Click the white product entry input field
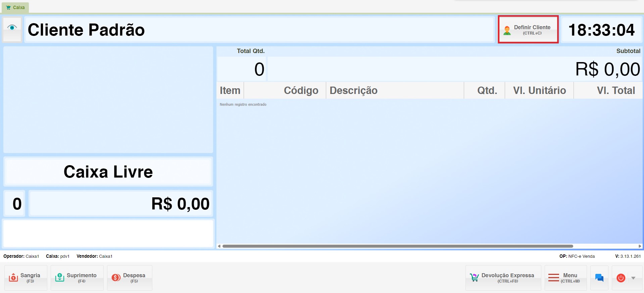 pyautogui.click(x=108, y=234)
